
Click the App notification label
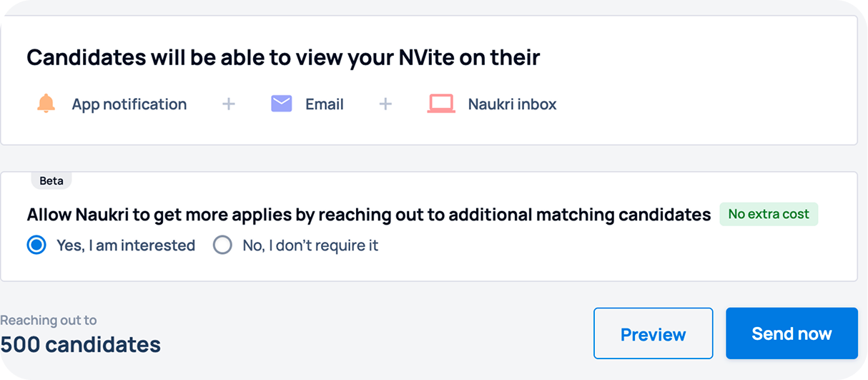[129, 104]
